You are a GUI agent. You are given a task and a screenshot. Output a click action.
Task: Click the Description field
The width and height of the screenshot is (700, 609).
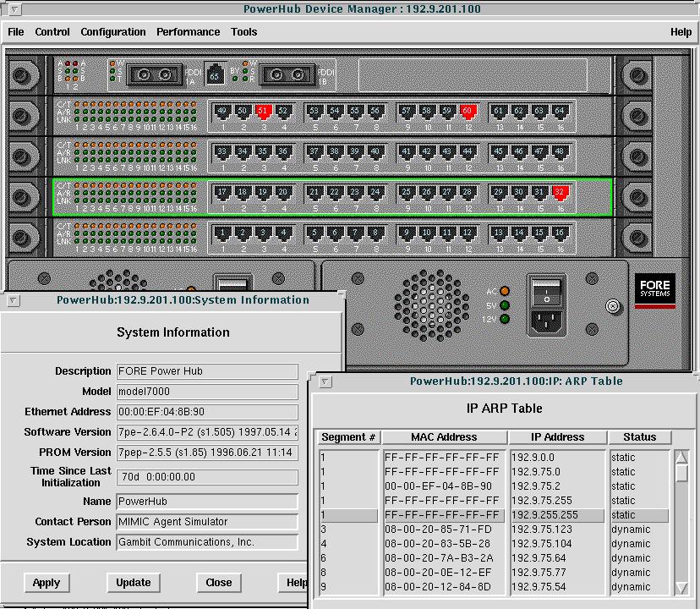[x=207, y=371]
